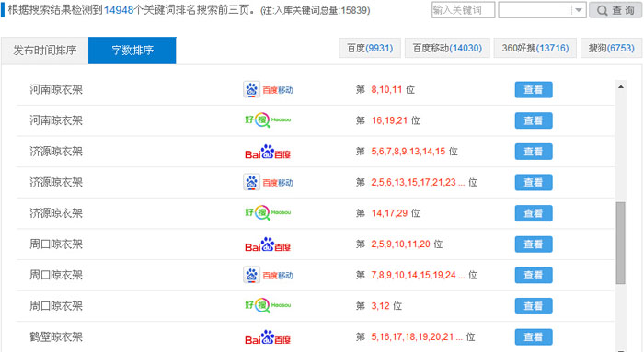The height and width of the screenshot is (352, 644).
Task: Select ranking text 16,19,21
Action: click(x=389, y=120)
